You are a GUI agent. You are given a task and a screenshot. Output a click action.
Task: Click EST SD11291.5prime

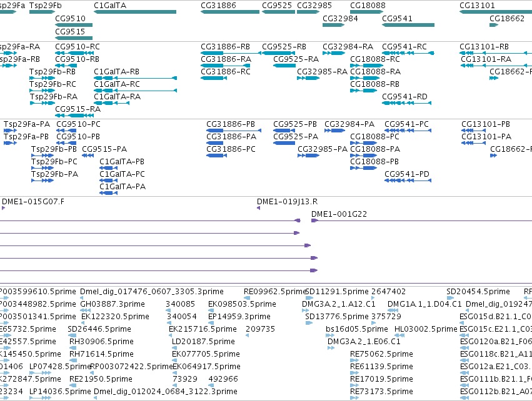coord(309,297)
